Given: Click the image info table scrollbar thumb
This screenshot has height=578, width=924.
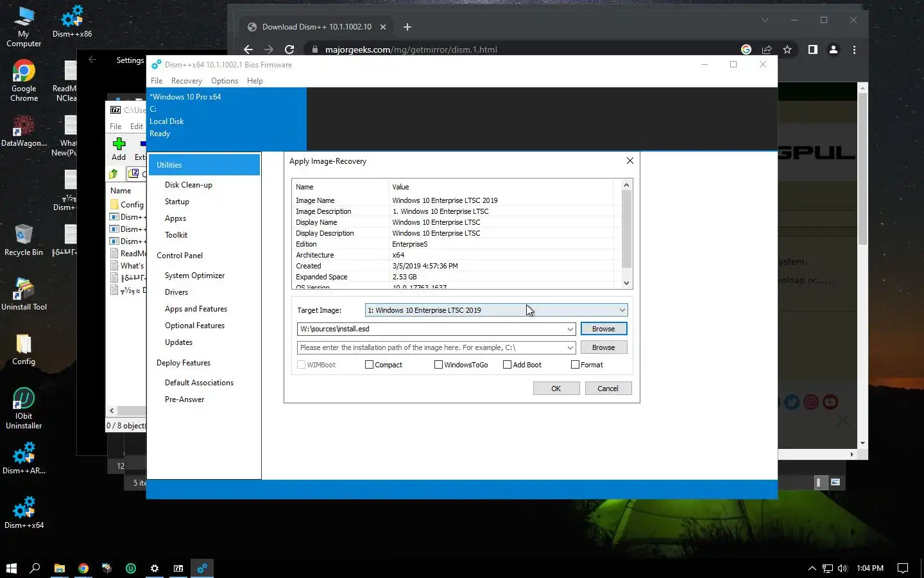Looking at the screenshot, I should point(627,229).
